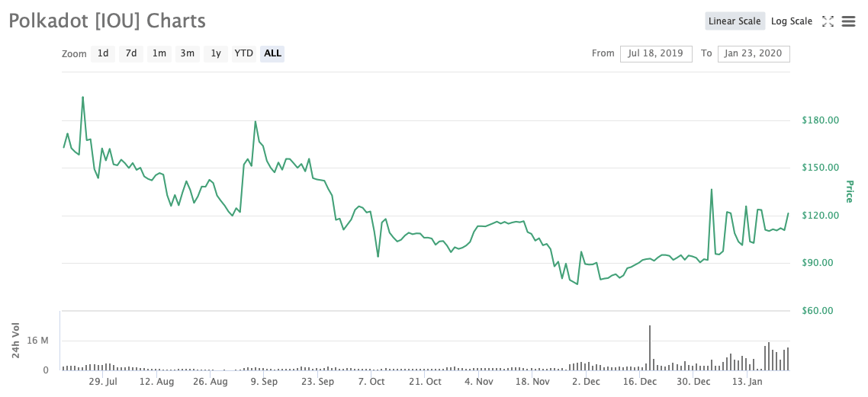The image size is (868, 397).
Task: Click the Price axis title
Action: click(849, 192)
